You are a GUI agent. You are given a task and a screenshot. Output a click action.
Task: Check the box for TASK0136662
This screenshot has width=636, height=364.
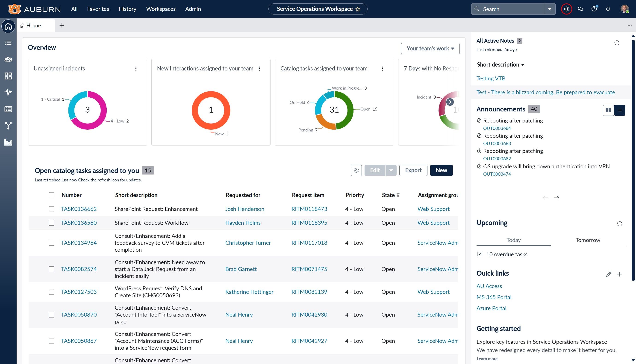pyautogui.click(x=51, y=209)
